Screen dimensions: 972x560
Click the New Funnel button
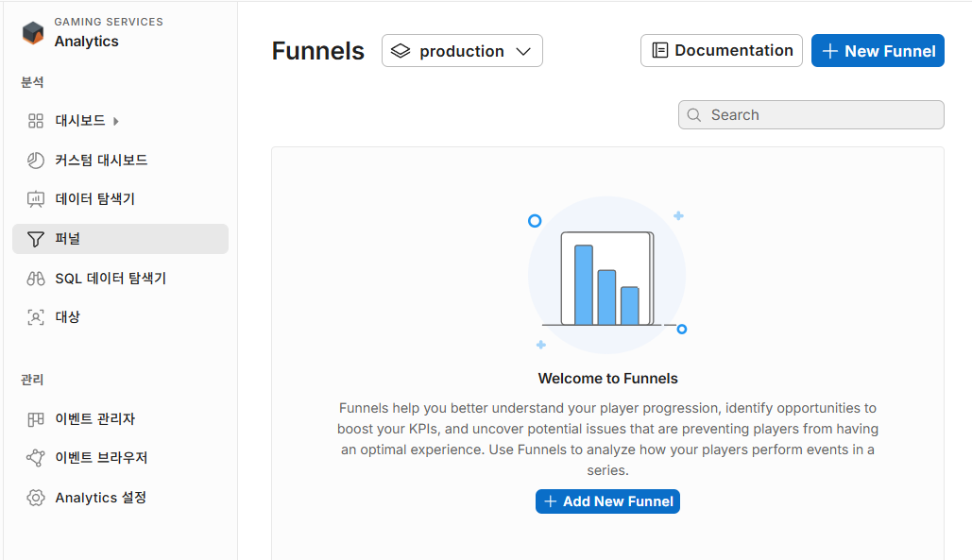pos(878,51)
